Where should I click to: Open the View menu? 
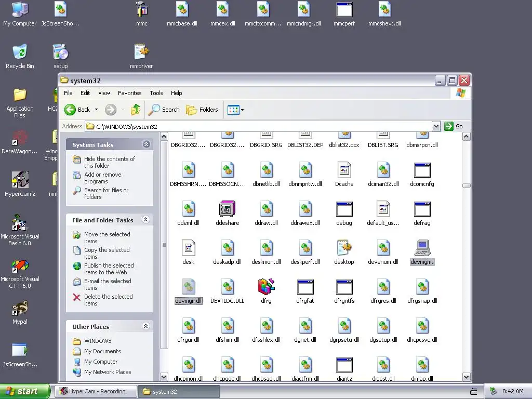(x=104, y=93)
